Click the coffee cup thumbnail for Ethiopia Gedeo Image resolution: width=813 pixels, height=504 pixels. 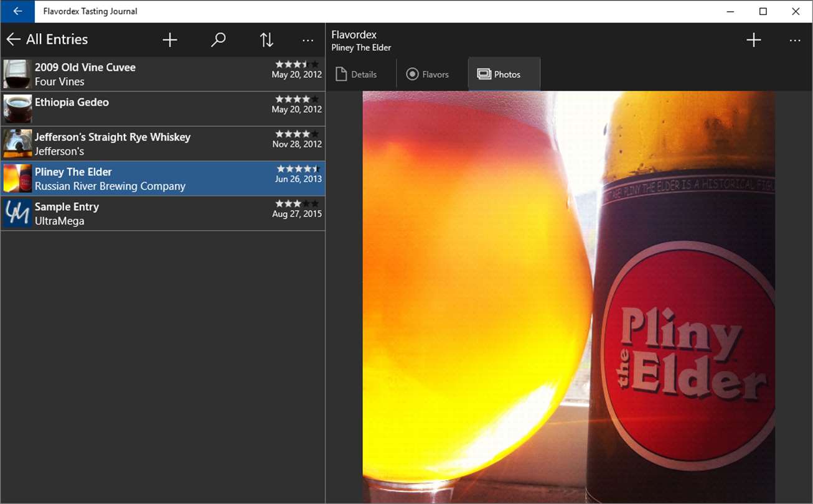tap(17, 109)
